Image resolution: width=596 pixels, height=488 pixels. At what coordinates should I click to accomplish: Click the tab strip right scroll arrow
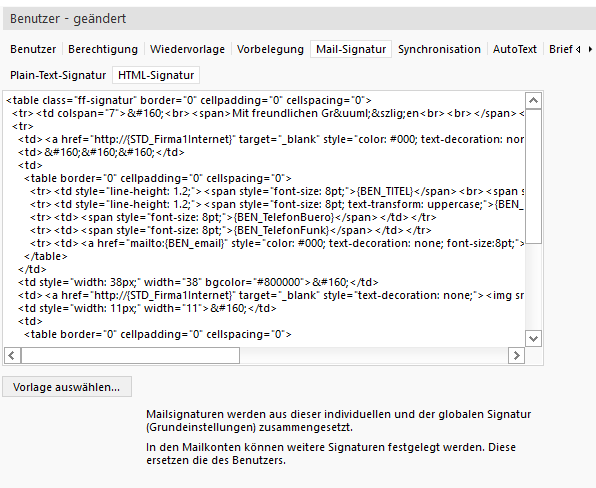tap(590, 49)
